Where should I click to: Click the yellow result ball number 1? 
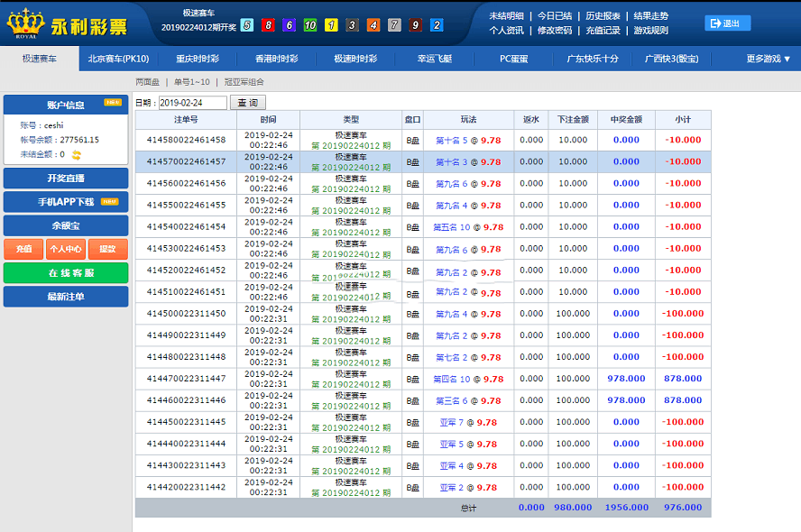pos(331,25)
